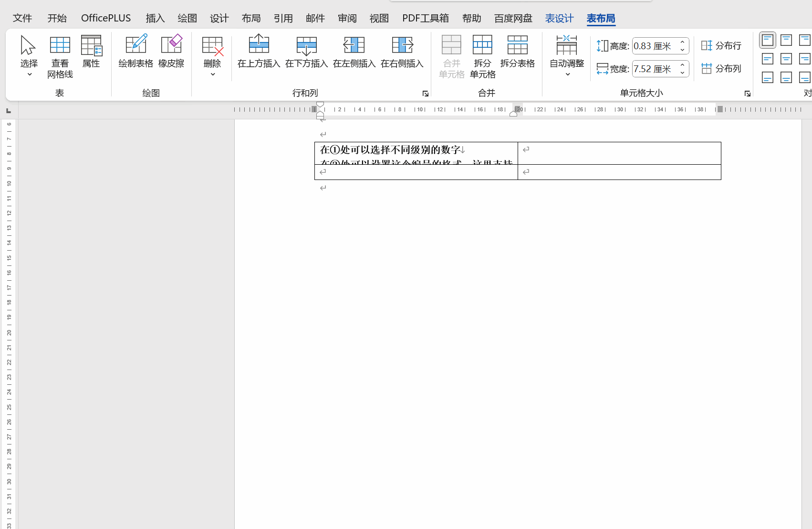Open the Insert (插入) ribbon tab
The height and width of the screenshot is (529, 812).
pyautogui.click(x=155, y=18)
